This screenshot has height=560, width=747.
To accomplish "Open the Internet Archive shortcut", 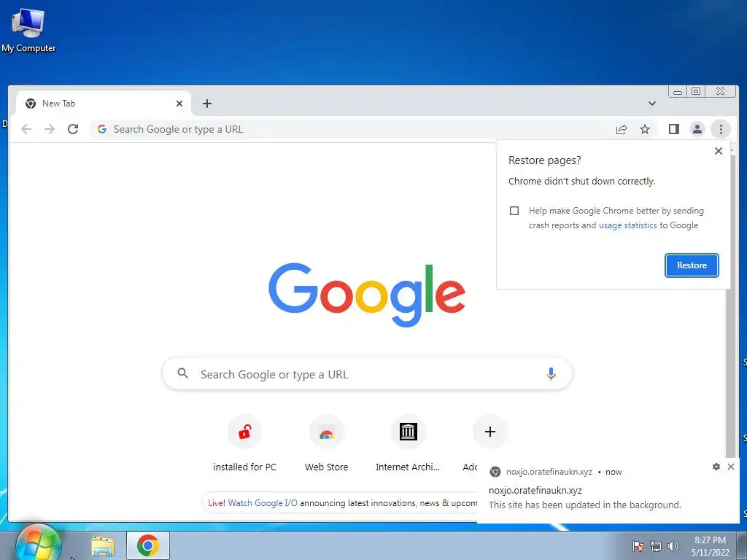I will pyautogui.click(x=408, y=443).
